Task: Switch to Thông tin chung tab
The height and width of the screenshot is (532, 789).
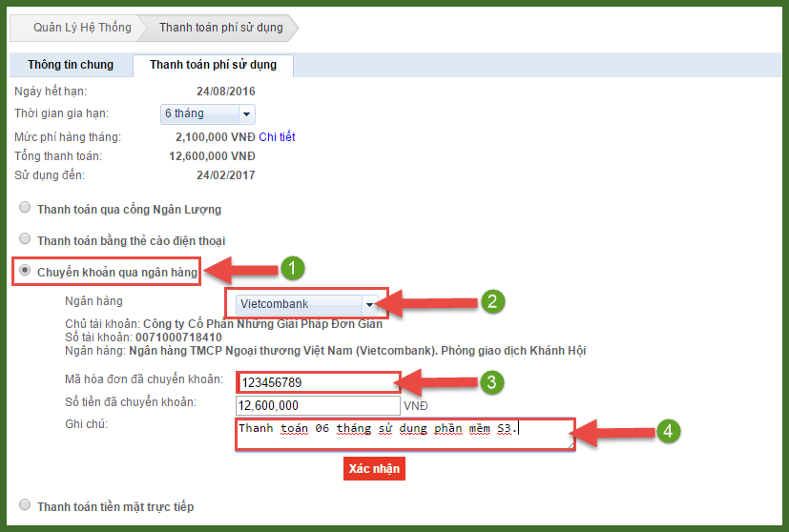Action: (x=71, y=65)
